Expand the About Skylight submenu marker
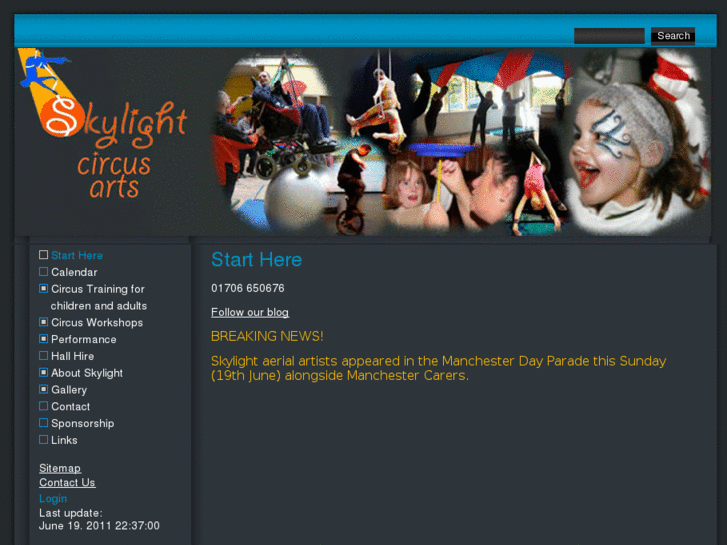The image size is (727, 545). [44, 372]
